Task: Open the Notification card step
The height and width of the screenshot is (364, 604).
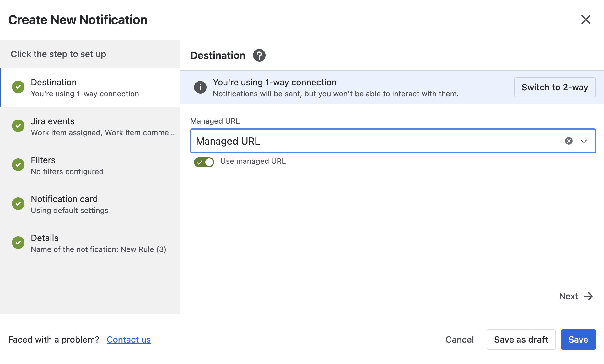Action: tap(90, 204)
